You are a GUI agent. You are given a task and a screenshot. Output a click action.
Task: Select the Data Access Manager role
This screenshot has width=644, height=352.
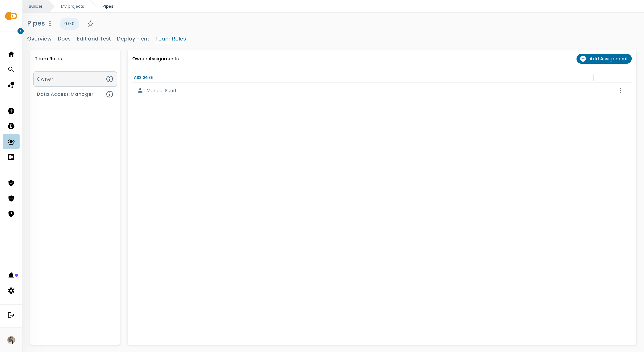coord(65,94)
